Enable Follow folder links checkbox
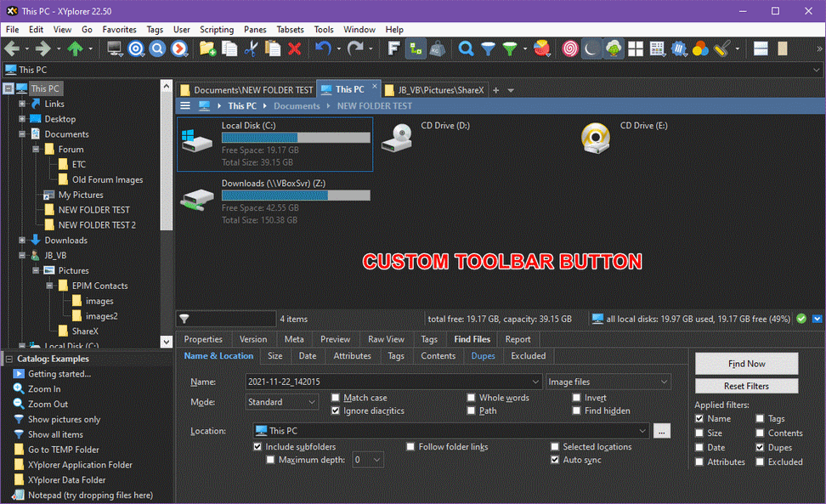This screenshot has height=504, width=826. point(410,446)
